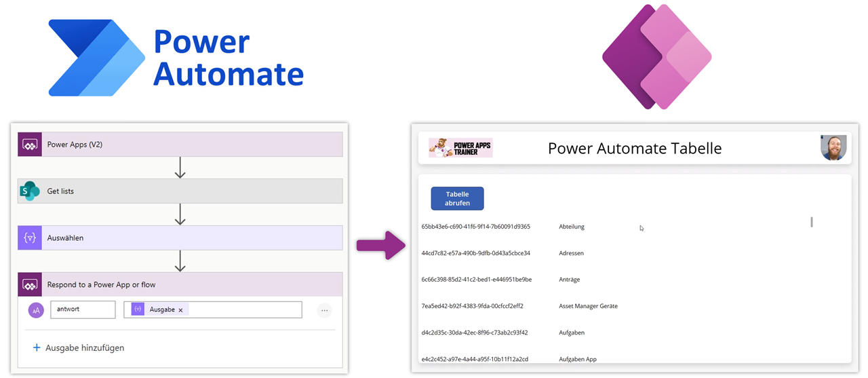
Task: Select the Aufgaben row name
Action: pyautogui.click(x=572, y=333)
